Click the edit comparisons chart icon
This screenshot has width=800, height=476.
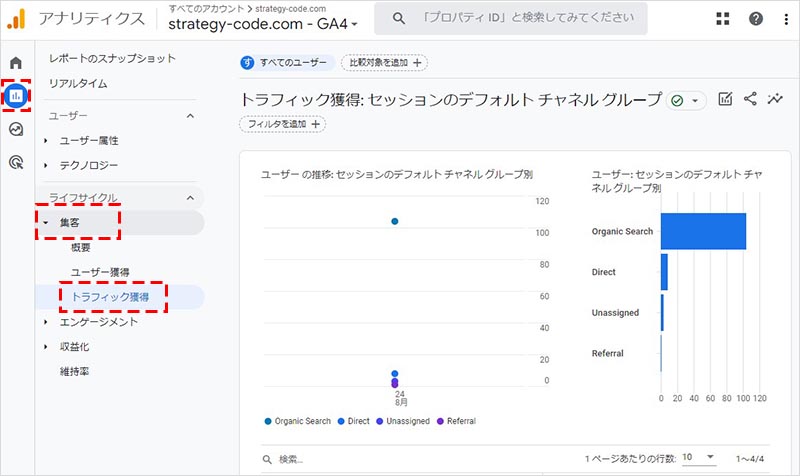(x=726, y=99)
